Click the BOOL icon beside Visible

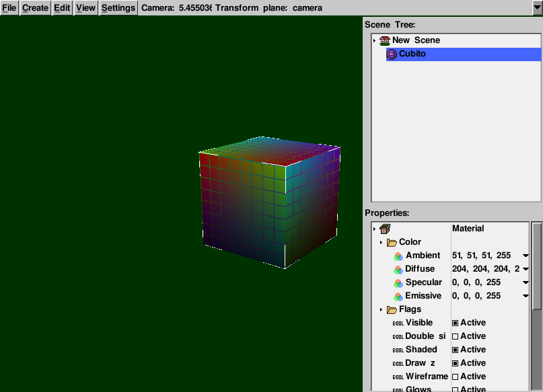(398, 323)
